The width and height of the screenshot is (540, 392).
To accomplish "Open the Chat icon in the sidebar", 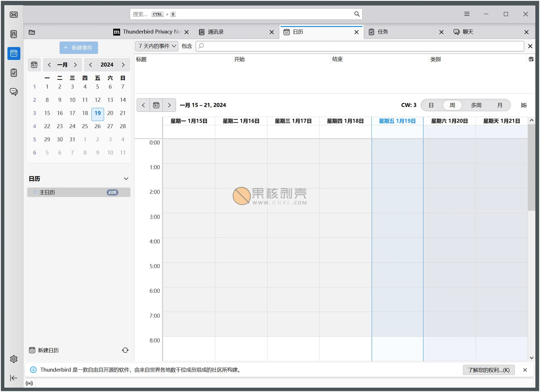I will tap(14, 92).
